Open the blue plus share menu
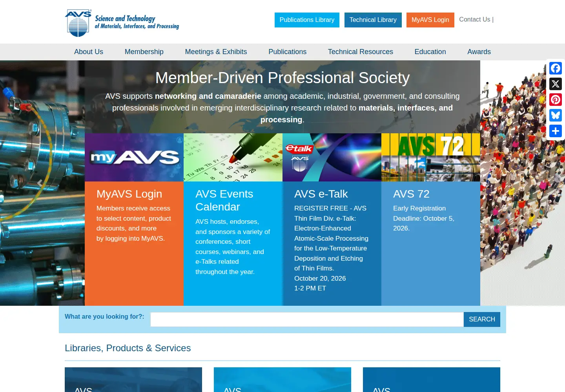 click(x=556, y=131)
